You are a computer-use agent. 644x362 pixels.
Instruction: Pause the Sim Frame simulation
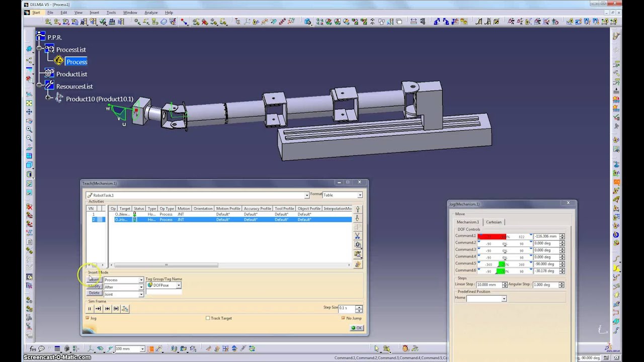click(90, 309)
